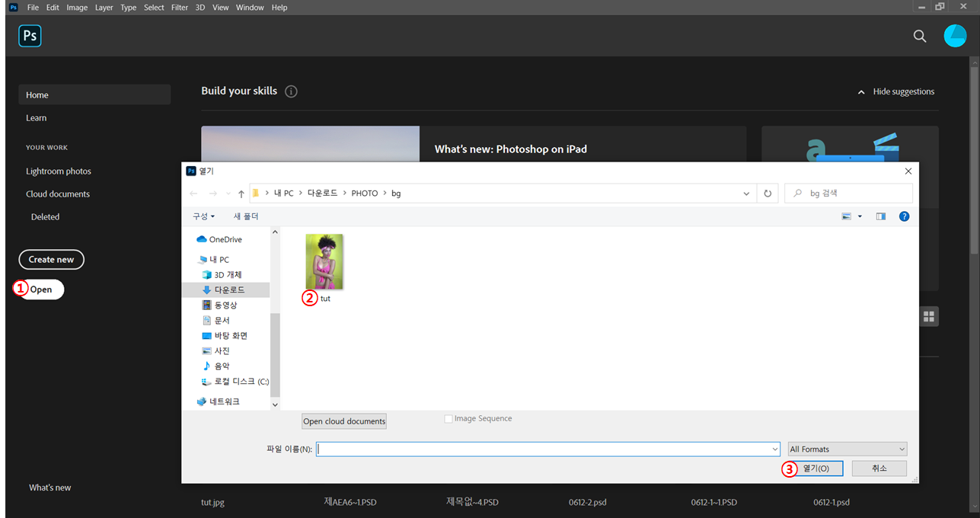Click the 새 폴더 button
The height and width of the screenshot is (518, 980).
click(247, 216)
